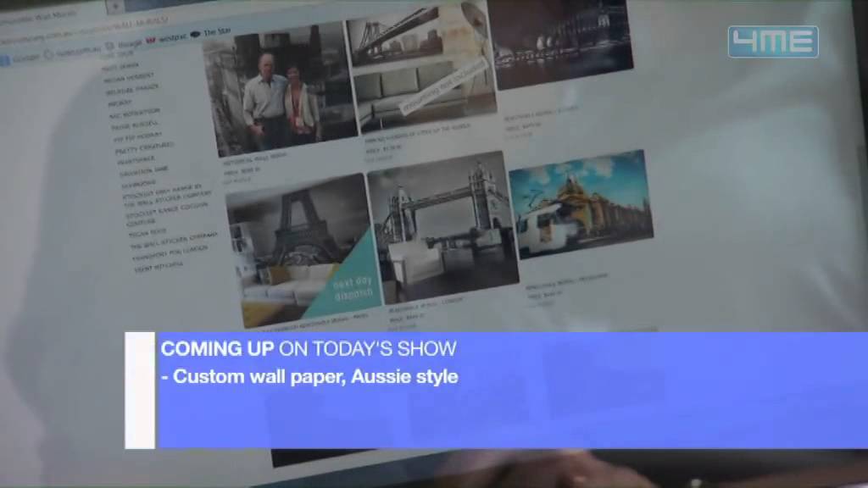Open the Tower Bridge London mural thumbnail
868x488 pixels.
442,227
